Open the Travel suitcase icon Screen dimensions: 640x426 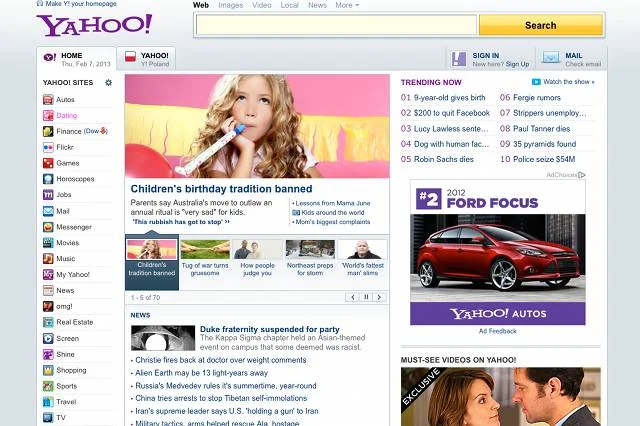click(48, 402)
